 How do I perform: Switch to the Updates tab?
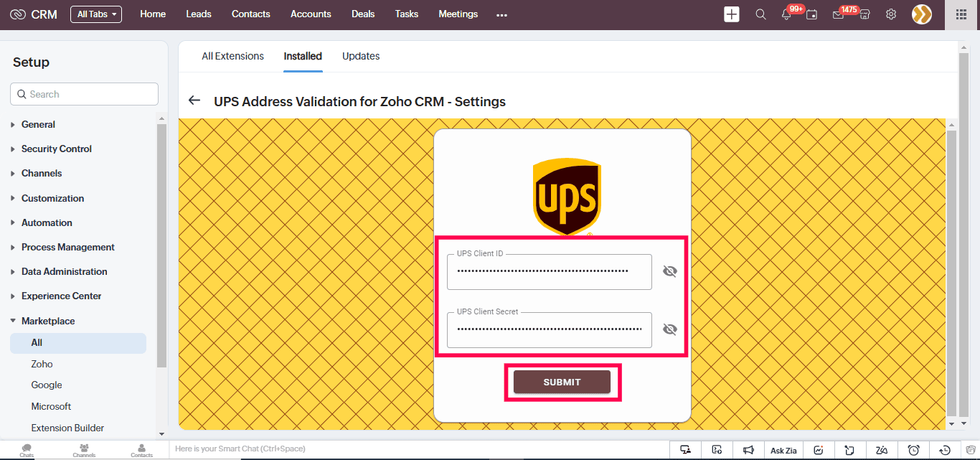click(x=361, y=56)
